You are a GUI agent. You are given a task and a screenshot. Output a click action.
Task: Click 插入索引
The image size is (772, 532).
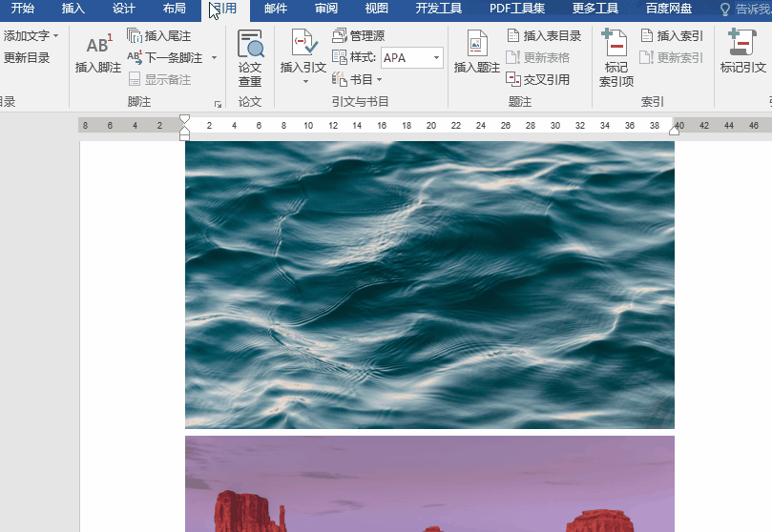pos(672,36)
